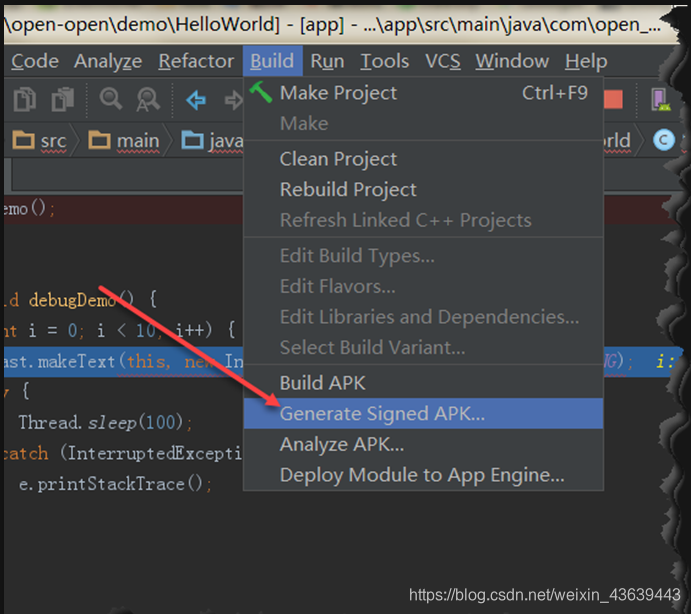This screenshot has width=691, height=614.
Task: Open the Tools menu
Action: pos(385,61)
